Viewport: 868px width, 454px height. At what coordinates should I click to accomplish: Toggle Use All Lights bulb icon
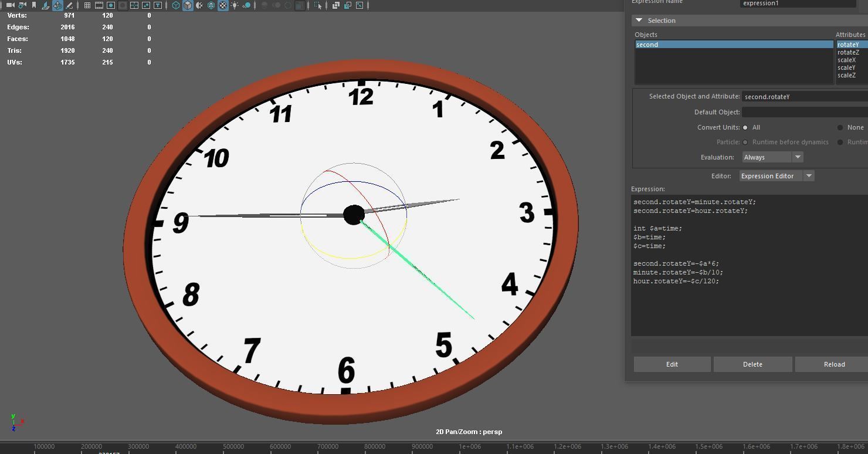click(x=235, y=5)
